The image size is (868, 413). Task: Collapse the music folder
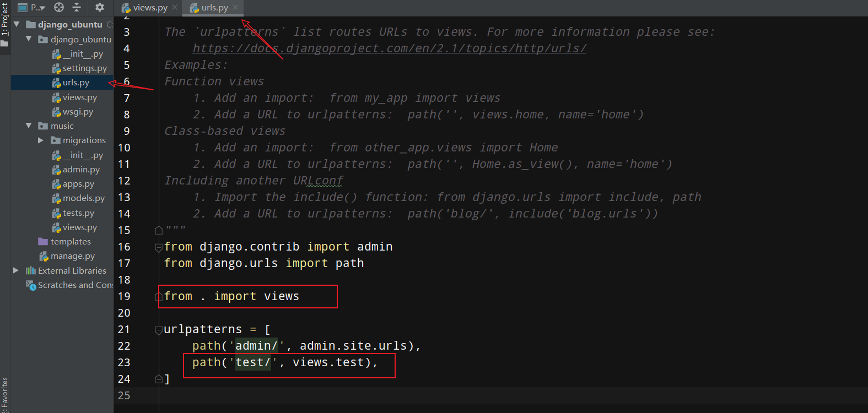click(x=29, y=126)
